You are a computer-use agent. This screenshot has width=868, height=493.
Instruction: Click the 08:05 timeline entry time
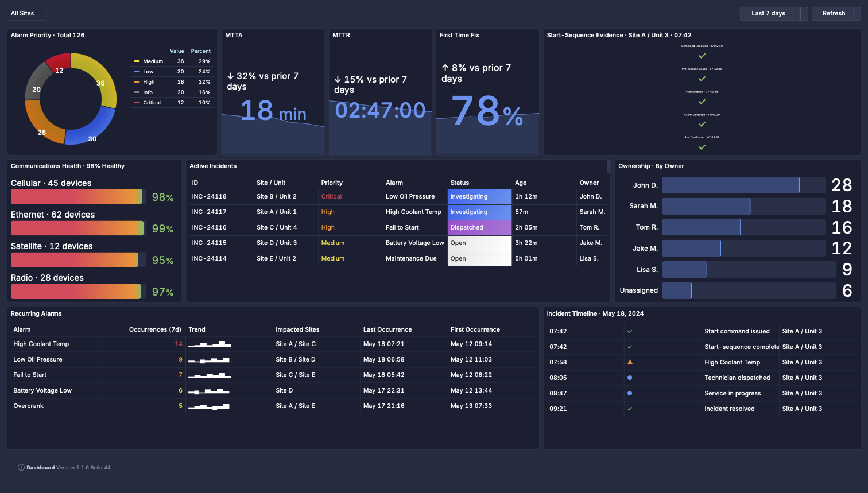coord(558,378)
